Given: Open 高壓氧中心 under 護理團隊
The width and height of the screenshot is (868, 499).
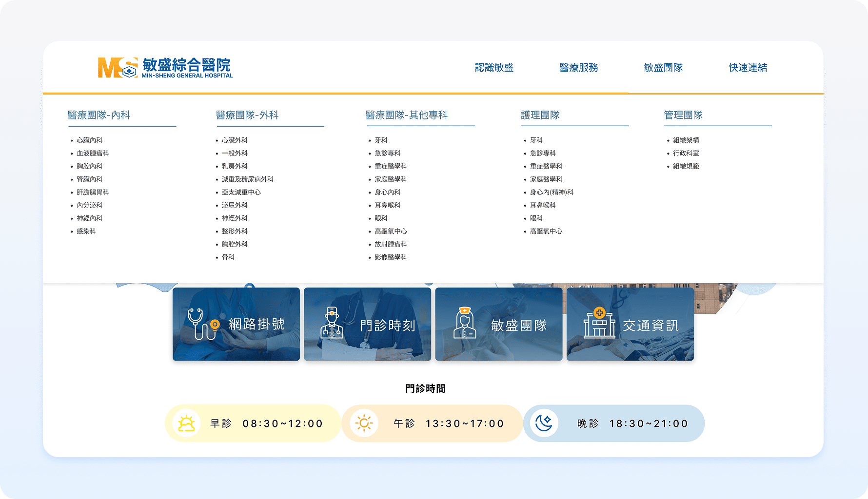Looking at the screenshot, I should coord(546,231).
